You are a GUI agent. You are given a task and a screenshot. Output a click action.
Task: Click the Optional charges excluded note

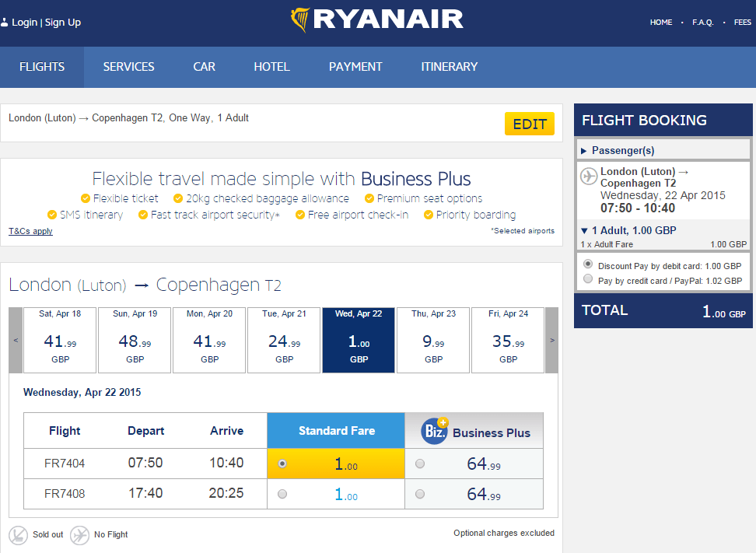tap(504, 533)
